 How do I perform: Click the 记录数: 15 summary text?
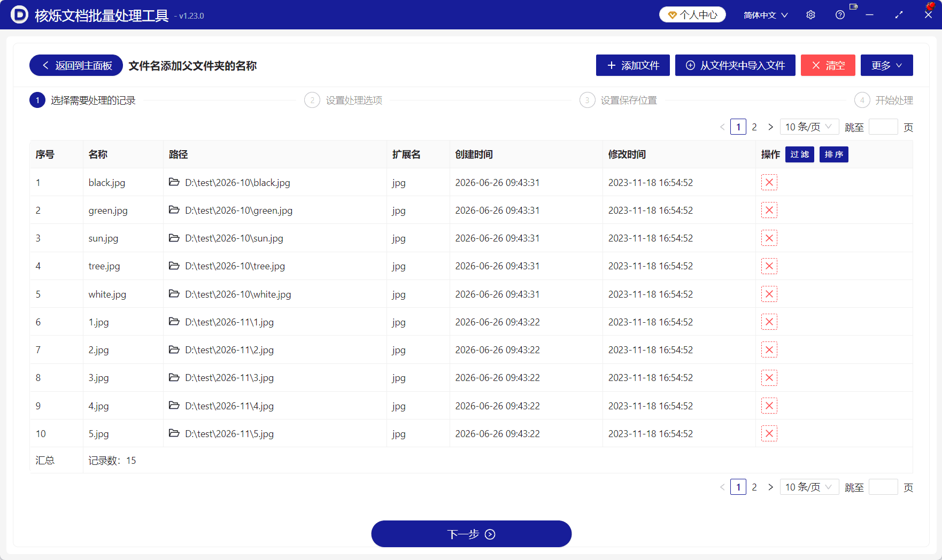pos(112,460)
